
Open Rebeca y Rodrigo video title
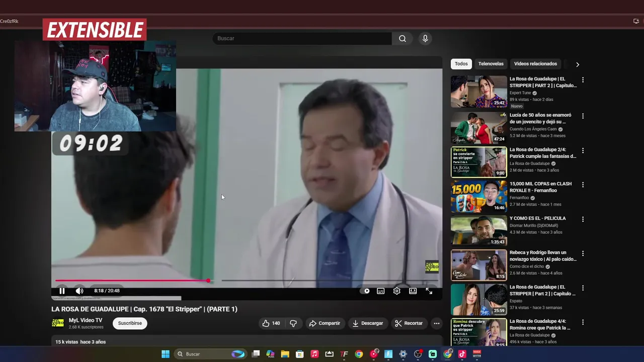click(x=543, y=256)
